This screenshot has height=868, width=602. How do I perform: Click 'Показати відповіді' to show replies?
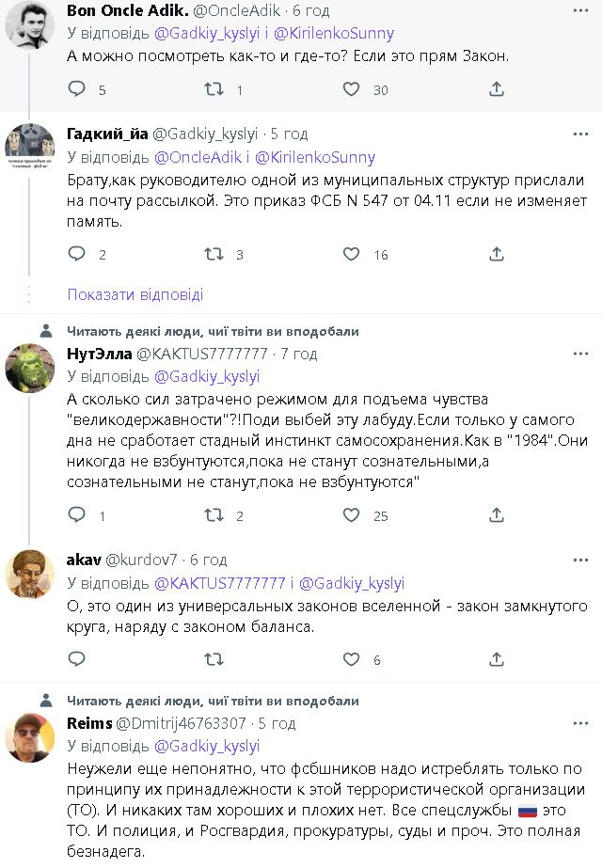[x=135, y=294]
